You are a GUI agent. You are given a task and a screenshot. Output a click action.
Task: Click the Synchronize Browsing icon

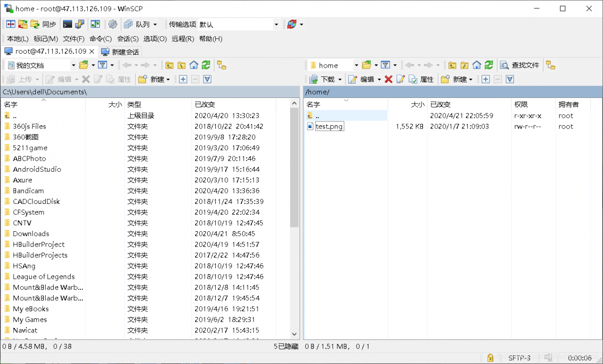coord(96,24)
